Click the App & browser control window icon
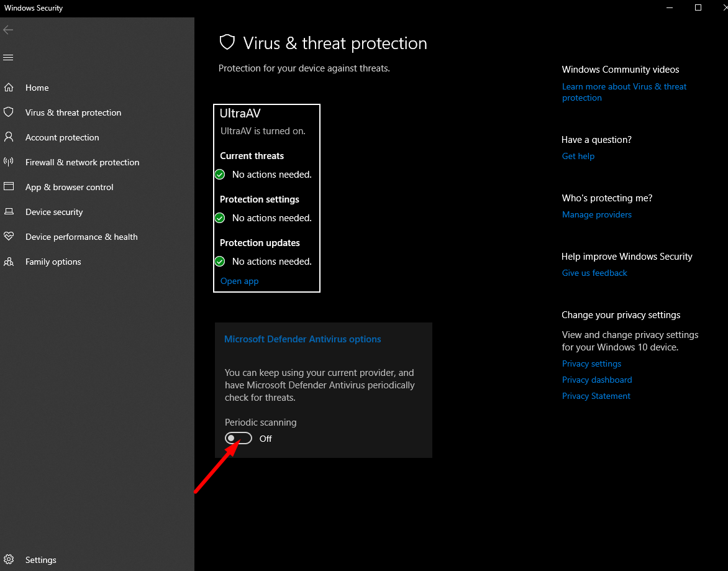Screen dimensions: 728x571 click(9, 186)
